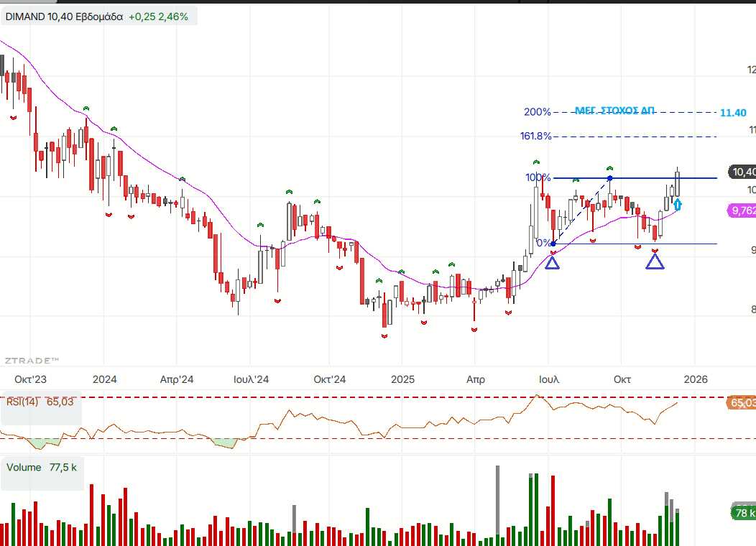Open the Volume indicator label
756x546 pixels.
click(x=24, y=467)
